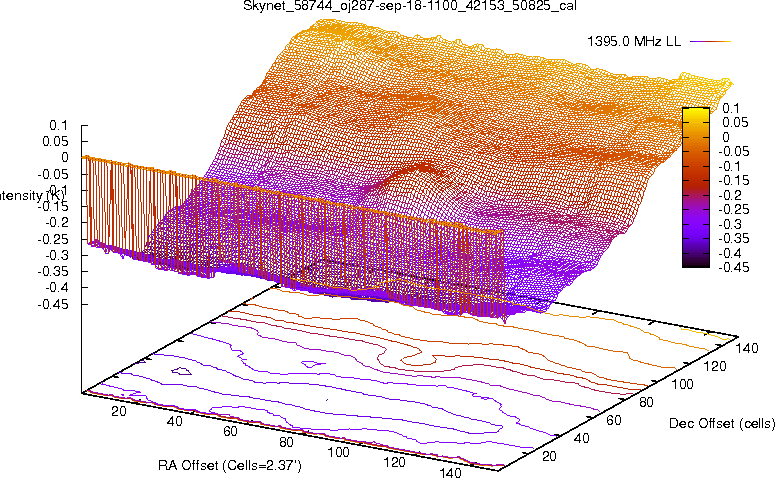Viewport: 775px width, 478px height.
Task: Click the 100 tick on RA Offset axis
Action: [339, 452]
